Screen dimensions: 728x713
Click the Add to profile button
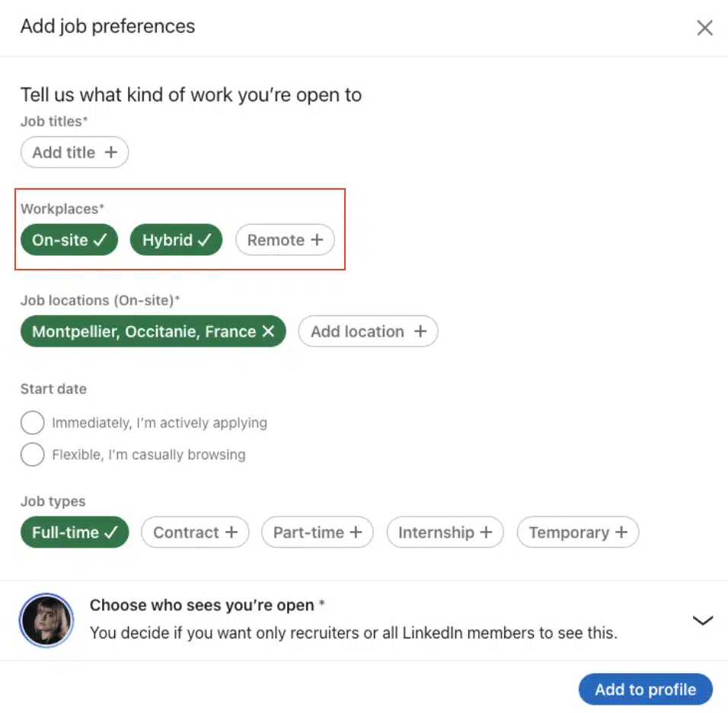click(x=645, y=689)
